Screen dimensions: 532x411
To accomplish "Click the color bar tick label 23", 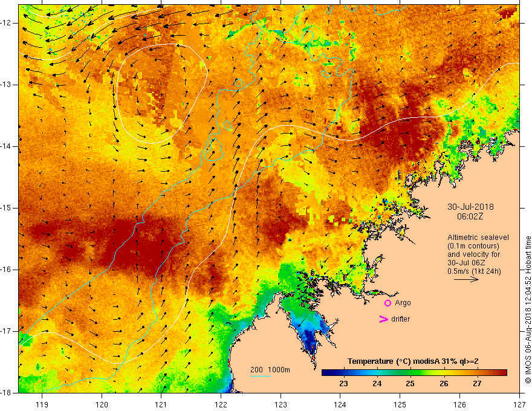I will click(343, 384).
